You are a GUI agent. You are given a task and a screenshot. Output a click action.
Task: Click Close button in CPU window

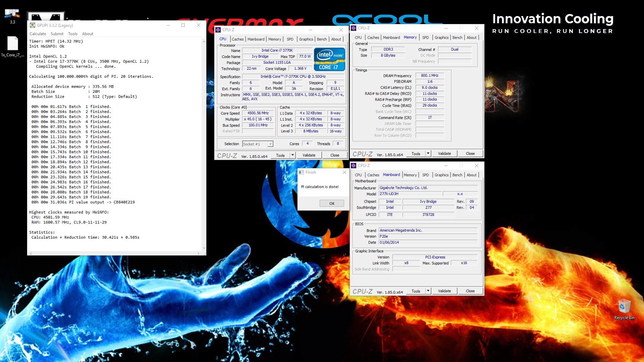pyautogui.click(x=335, y=155)
